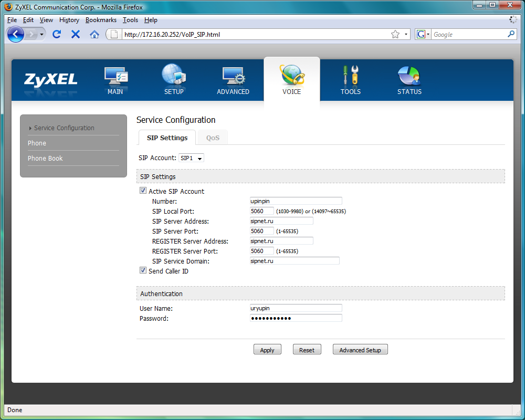Click the 'Done' status bar text
The image size is (525, 420).
(x=15, y=410)
